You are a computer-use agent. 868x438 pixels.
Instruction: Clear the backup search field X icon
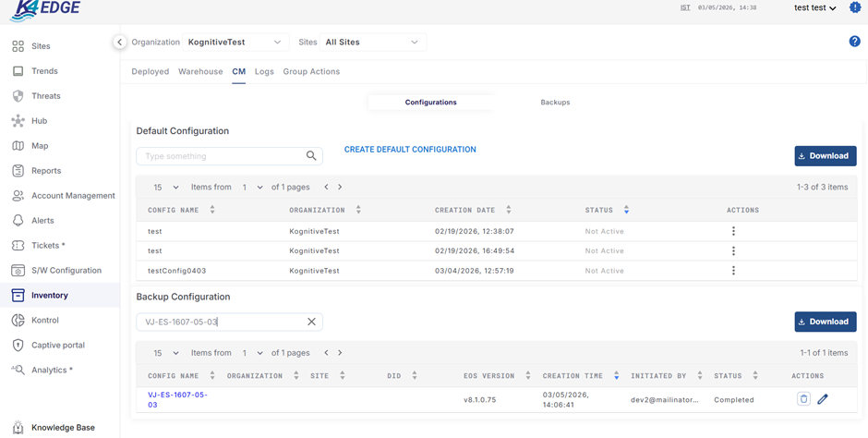311,322
